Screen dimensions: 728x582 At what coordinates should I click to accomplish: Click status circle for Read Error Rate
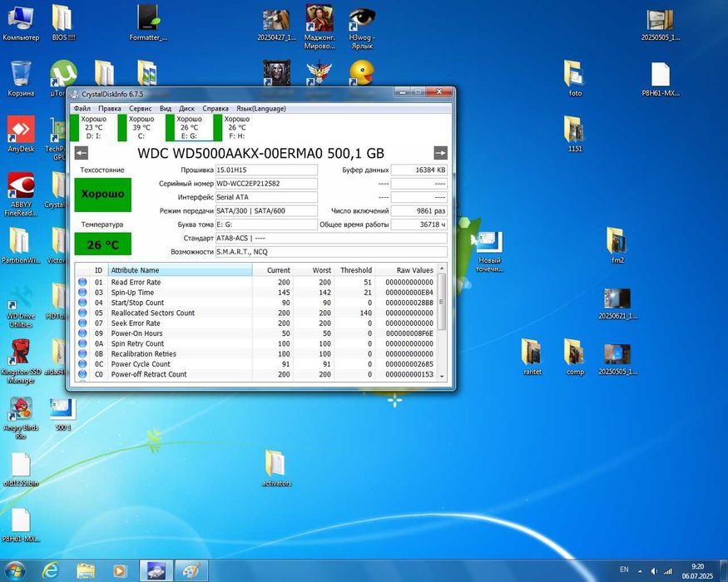(82, 282)
